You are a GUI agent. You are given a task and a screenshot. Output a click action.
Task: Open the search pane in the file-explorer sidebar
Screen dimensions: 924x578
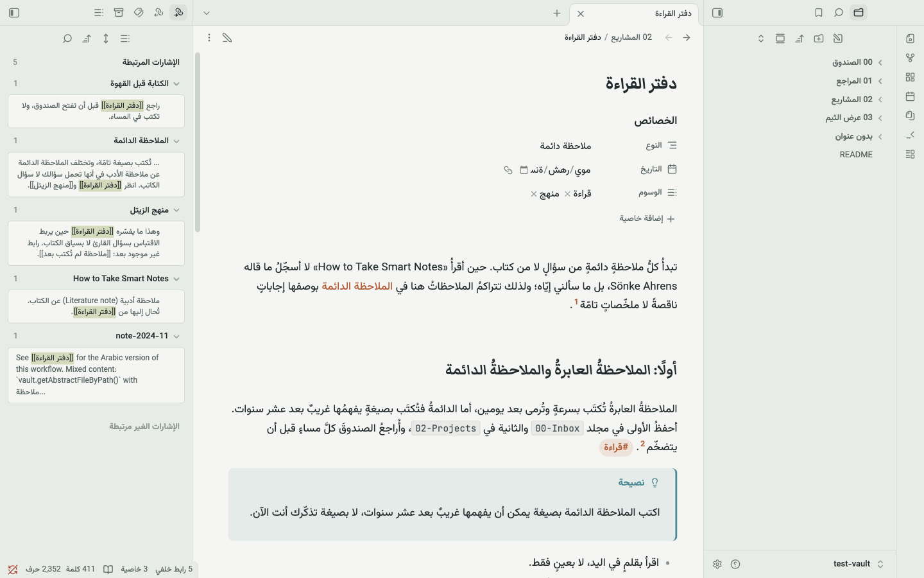pos(839,13)
